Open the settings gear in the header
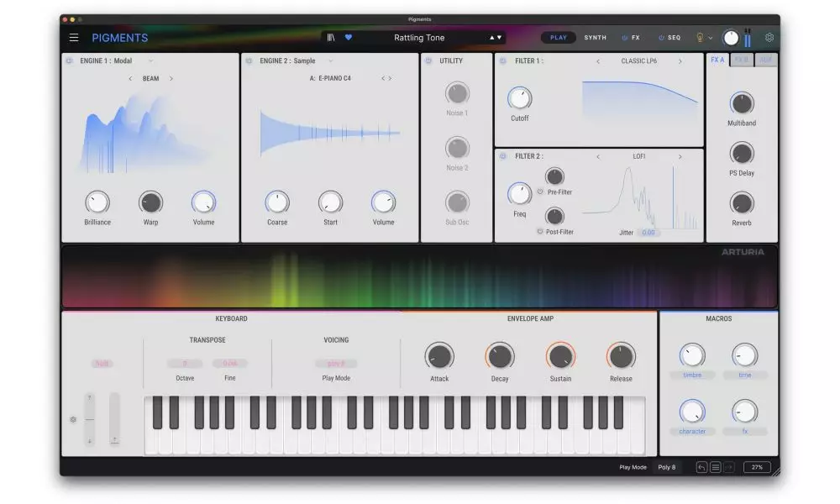The image size is (840, 504). (x=769, y=38)
